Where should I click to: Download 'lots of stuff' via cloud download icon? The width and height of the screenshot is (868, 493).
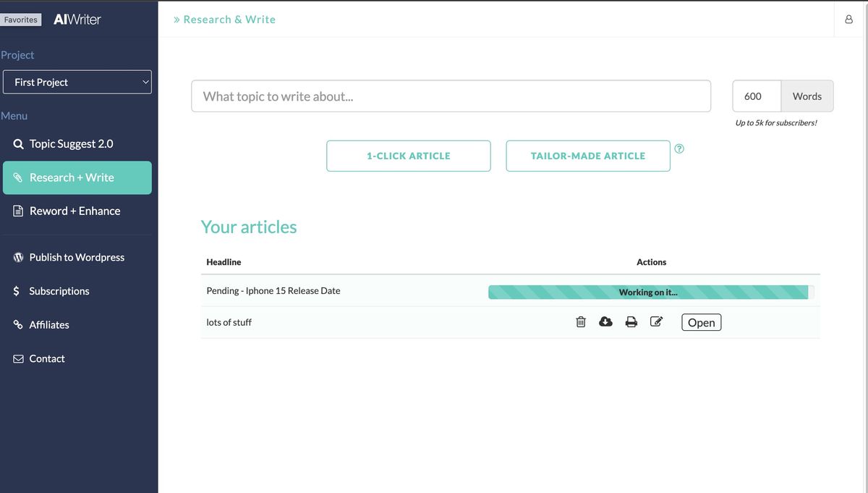tap(606, 321)
